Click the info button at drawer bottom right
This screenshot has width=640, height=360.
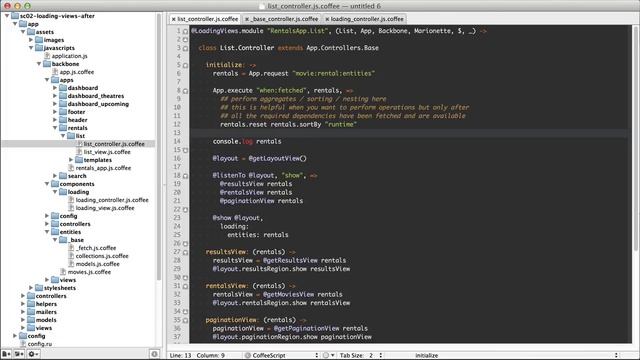click(154, 354)
